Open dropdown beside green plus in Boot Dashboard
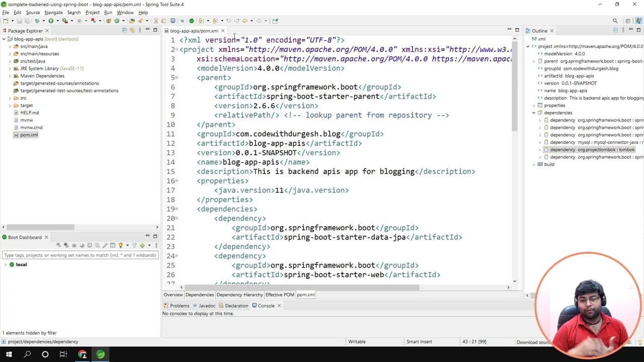644x362 pixels. pyautogui.click(x=149, y=245)
